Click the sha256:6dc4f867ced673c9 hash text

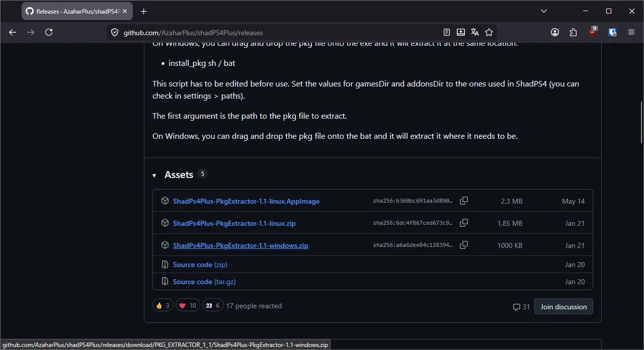(413, 223)
